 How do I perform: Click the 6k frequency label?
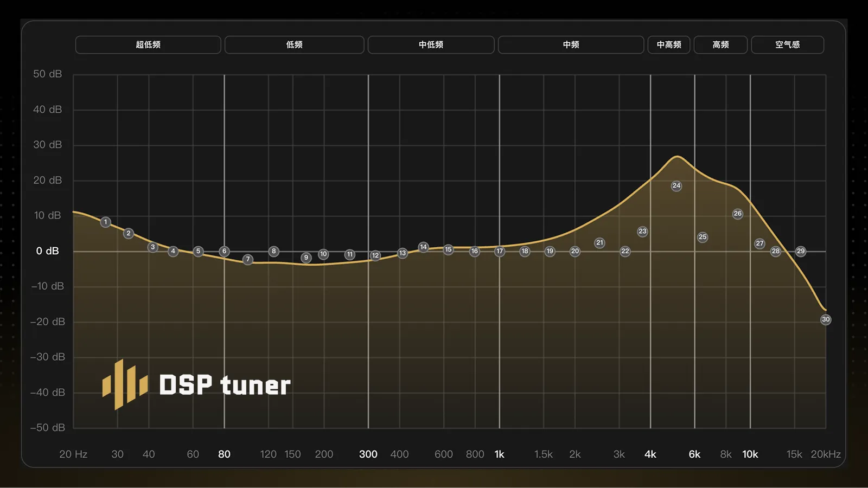coord(694,454)
